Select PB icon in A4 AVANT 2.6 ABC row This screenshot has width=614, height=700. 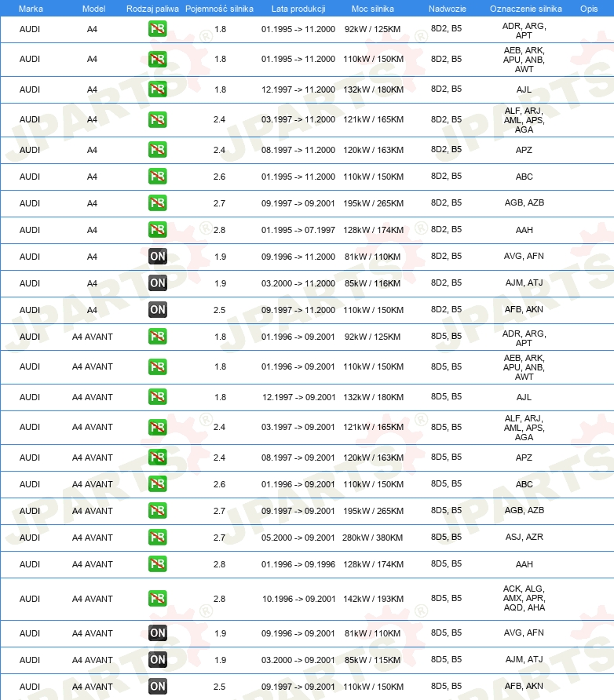pos(158,484)
